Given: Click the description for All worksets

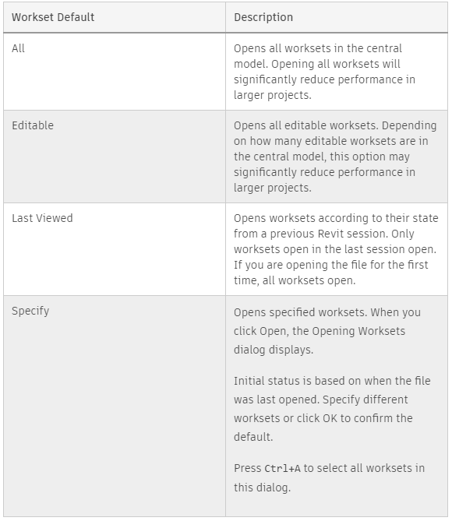Looking at the screenshot, I should click(324, 72).
